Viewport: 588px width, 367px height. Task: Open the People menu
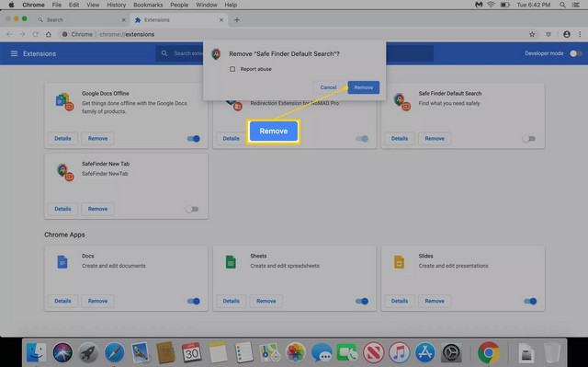(179, 5)
